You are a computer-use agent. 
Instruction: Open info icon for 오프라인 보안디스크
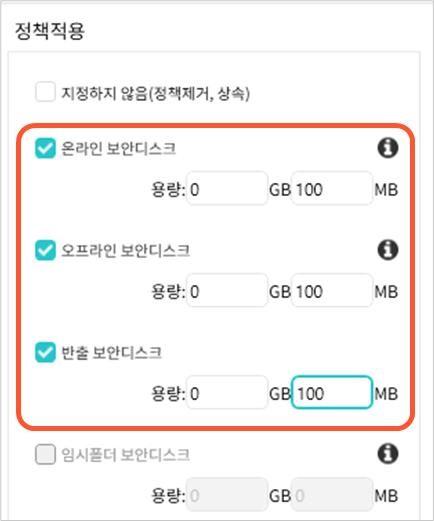388,250
